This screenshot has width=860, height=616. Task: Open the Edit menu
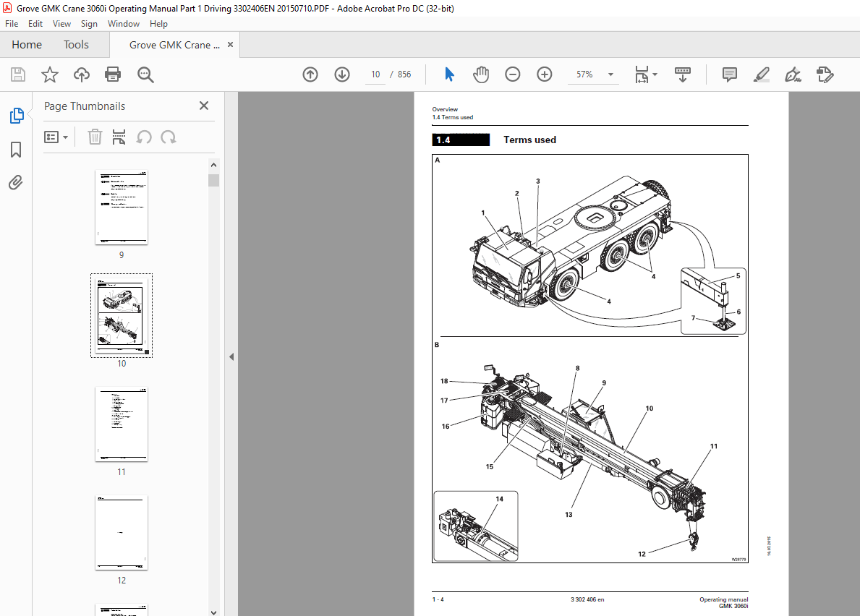35,24
